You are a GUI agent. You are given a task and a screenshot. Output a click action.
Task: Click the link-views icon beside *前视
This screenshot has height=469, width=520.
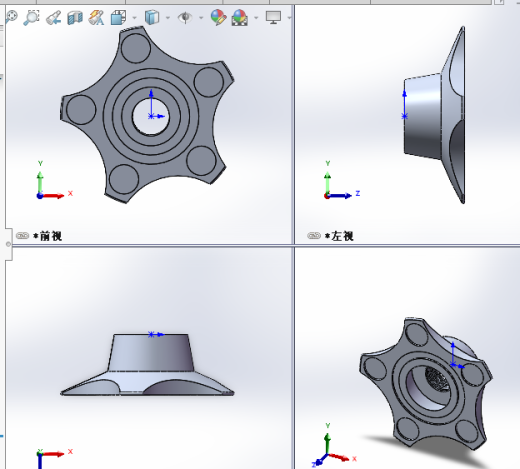(22, 236)
